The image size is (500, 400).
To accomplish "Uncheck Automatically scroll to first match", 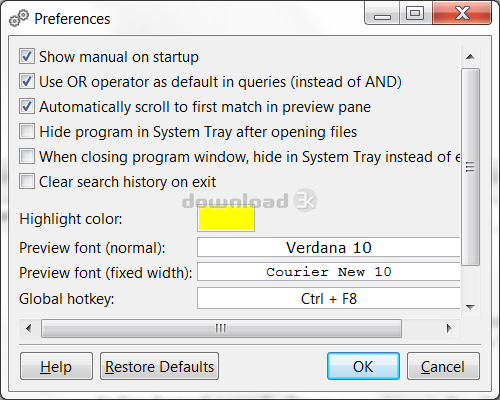I will pyautogui.click(x=27, y=106).
